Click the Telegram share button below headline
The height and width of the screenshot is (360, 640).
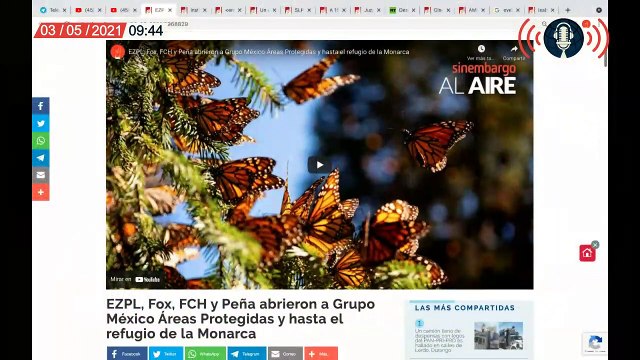[247, 353]
